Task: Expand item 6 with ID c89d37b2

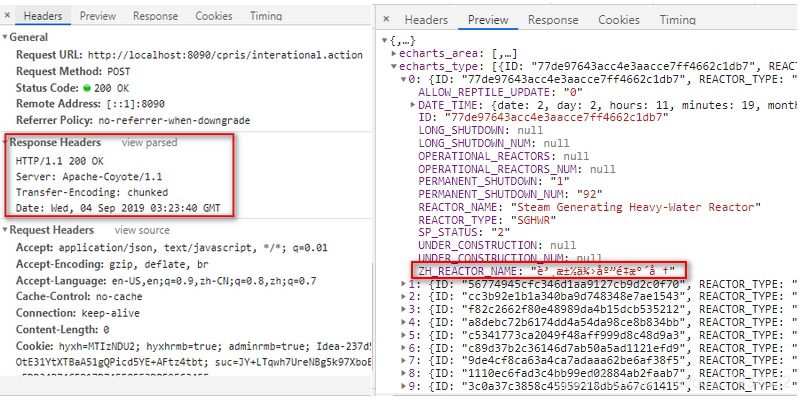Action: click(404, 347)
